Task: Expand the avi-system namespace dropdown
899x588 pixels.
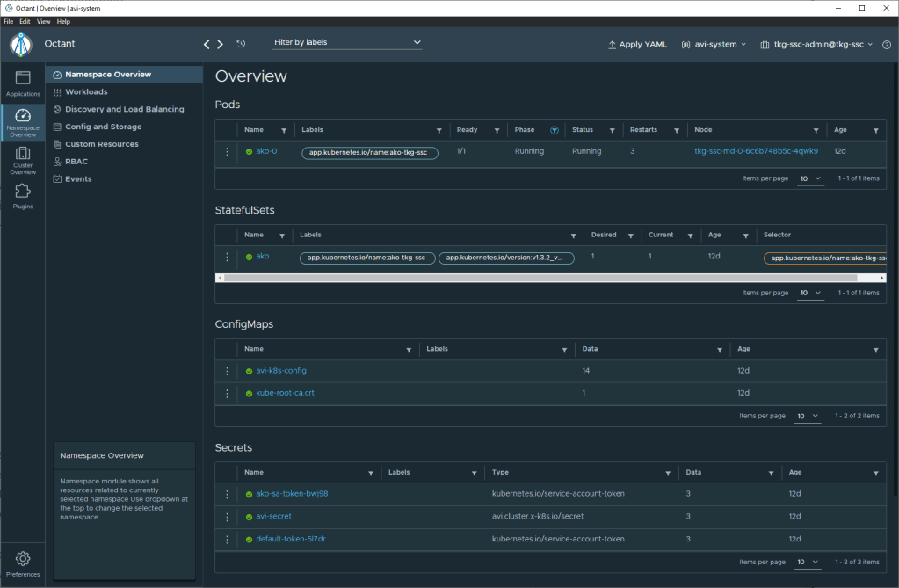Action: [x=714, y=44]
